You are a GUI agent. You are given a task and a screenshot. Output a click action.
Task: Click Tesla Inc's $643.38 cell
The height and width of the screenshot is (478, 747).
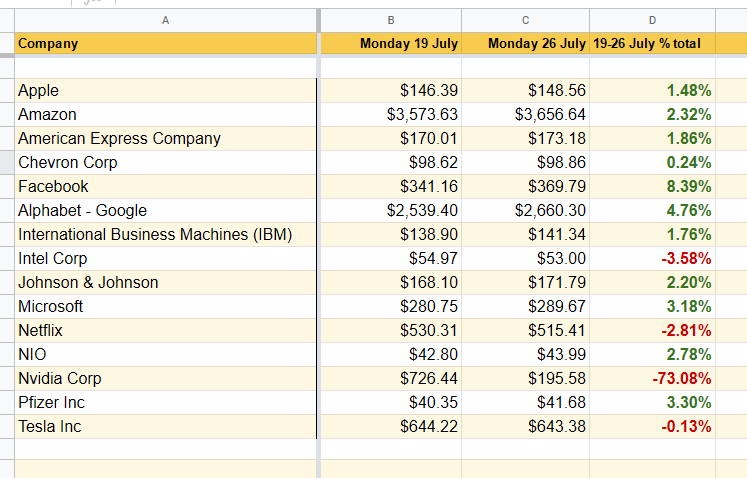click(x=525, y=426)
